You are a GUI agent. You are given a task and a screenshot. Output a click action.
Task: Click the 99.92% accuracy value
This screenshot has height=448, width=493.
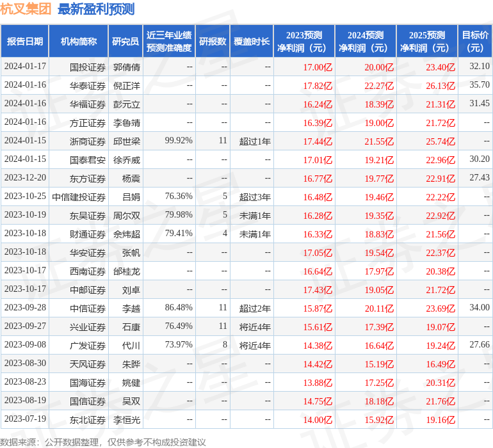pos(179,140)
